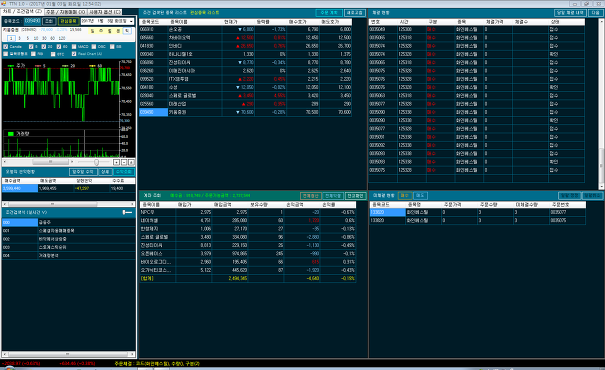This screenshot has height=370, width=605.
Task: Select the stock row with code 041830
Action: point(245,46)
